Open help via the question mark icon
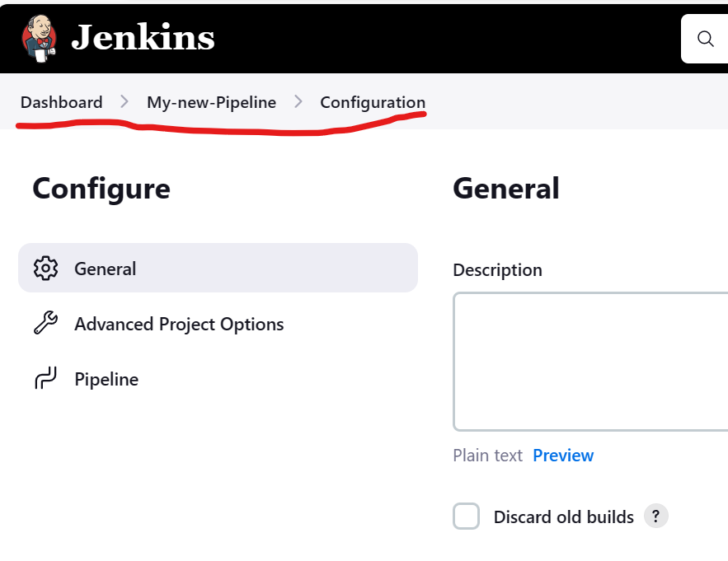The image size is (728, 561). point(655,516)
